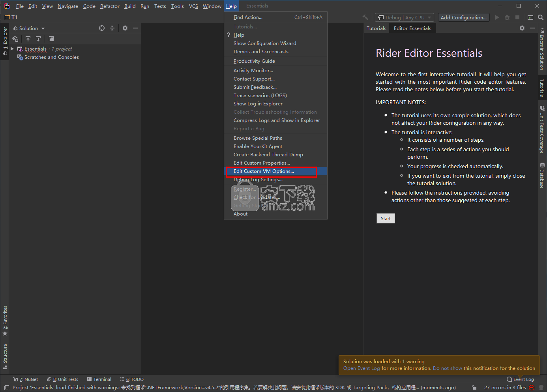Click the Search Everywhere magnifier icon

[x=541, y=17]
